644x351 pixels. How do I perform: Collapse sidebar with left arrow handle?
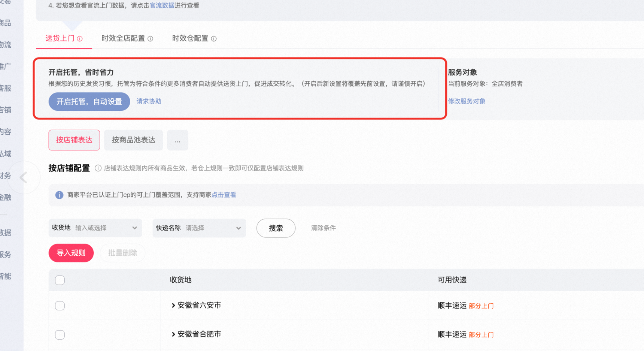pos(23,177)
